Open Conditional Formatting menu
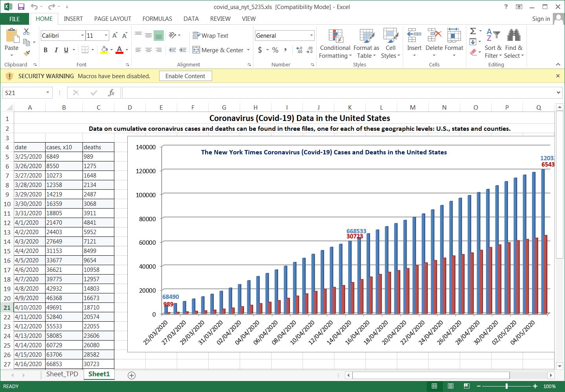 (335, 44)
